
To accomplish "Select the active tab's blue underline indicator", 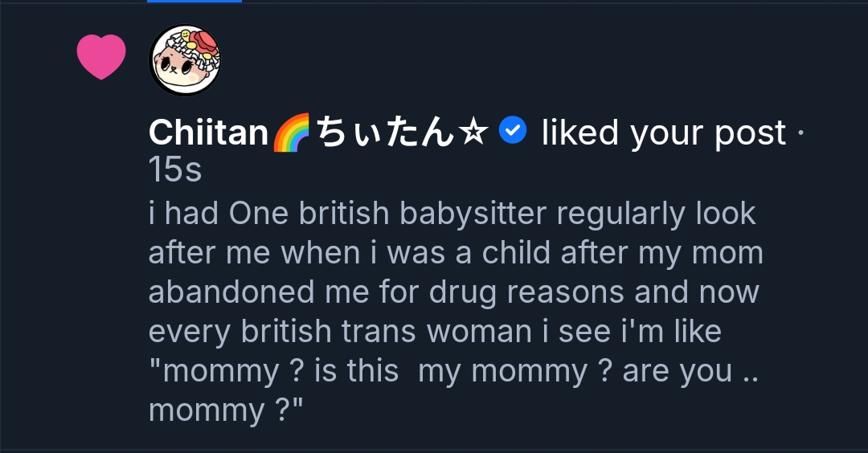I will pyautogui.click(x=194, y=2).
